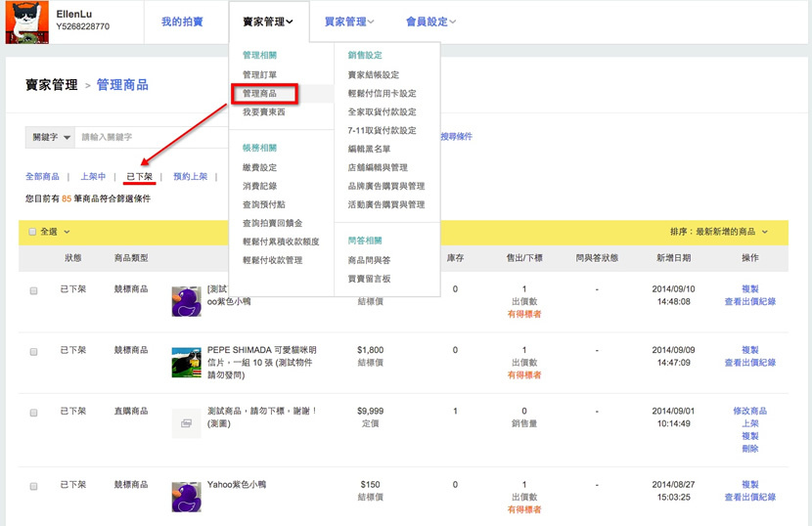Click the PEPE SHIMADA postcard thumbnail
812x526 pixels.
click(x=186, y=362)
